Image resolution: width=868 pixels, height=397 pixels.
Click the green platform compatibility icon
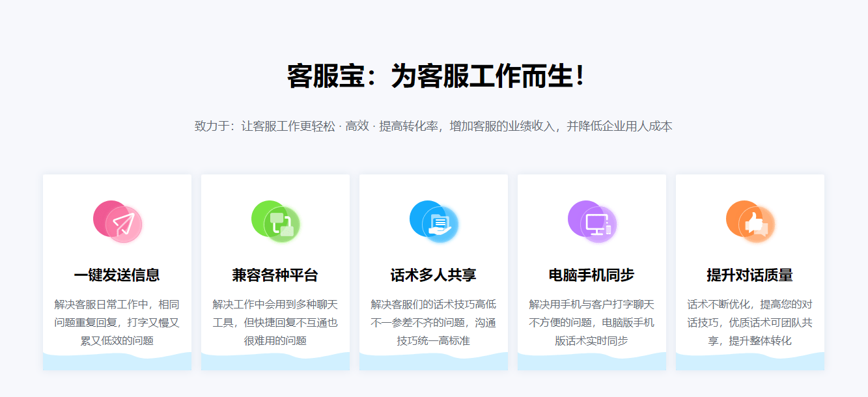point(276,222)
